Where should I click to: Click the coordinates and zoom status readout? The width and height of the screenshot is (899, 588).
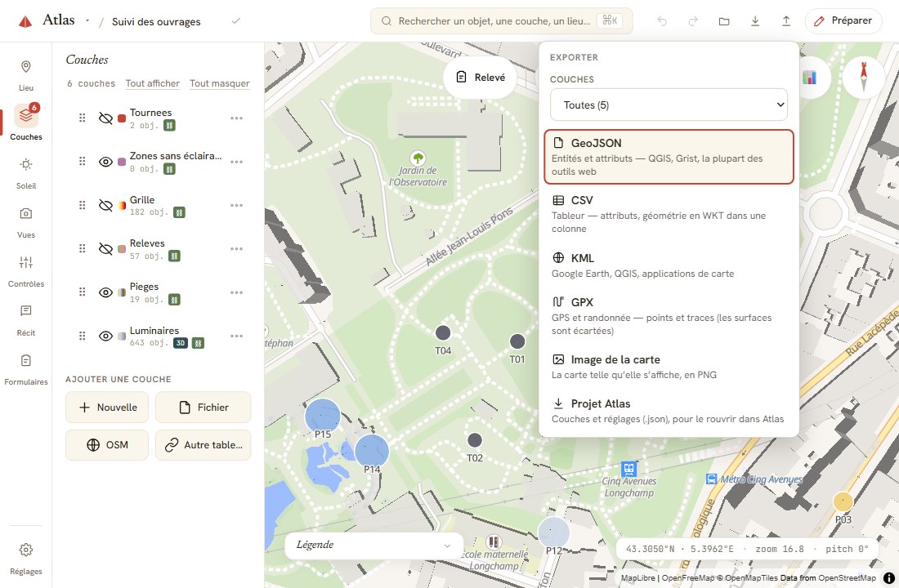[x=747, y=549]
